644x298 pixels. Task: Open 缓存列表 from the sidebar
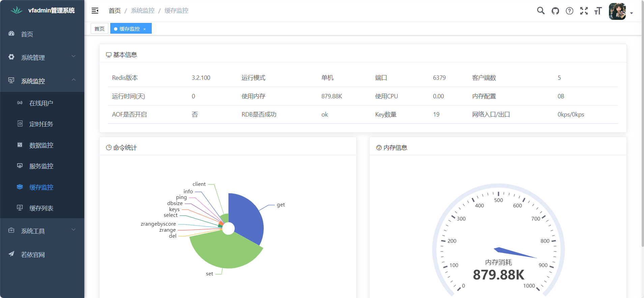pyautogui.click(x=41, y=208)
